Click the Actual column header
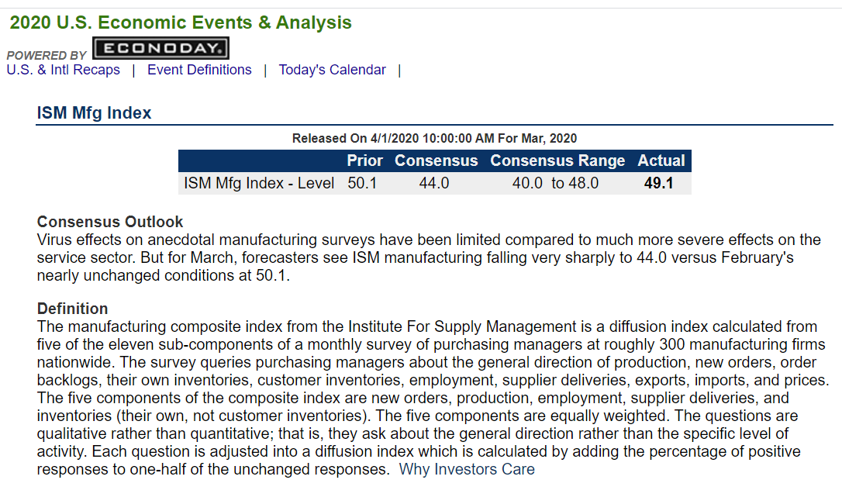Screen dimensions: 842x504 tap(661, 161)
